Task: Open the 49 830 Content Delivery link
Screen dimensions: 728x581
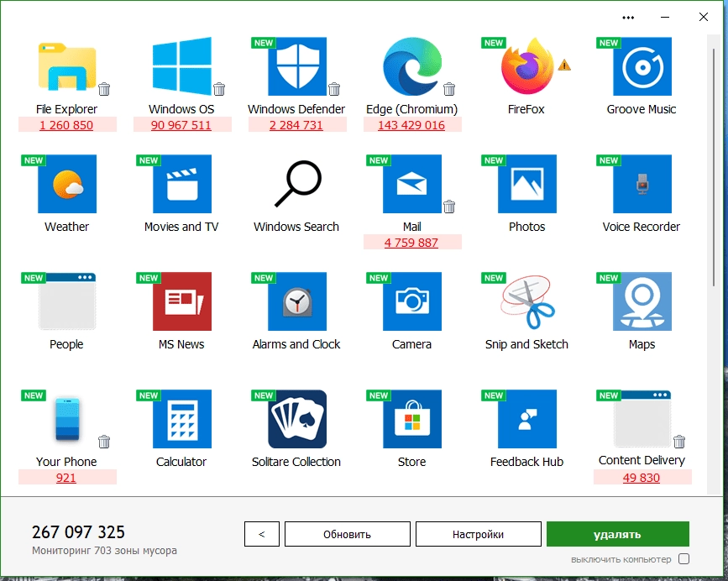Action: 642,478
